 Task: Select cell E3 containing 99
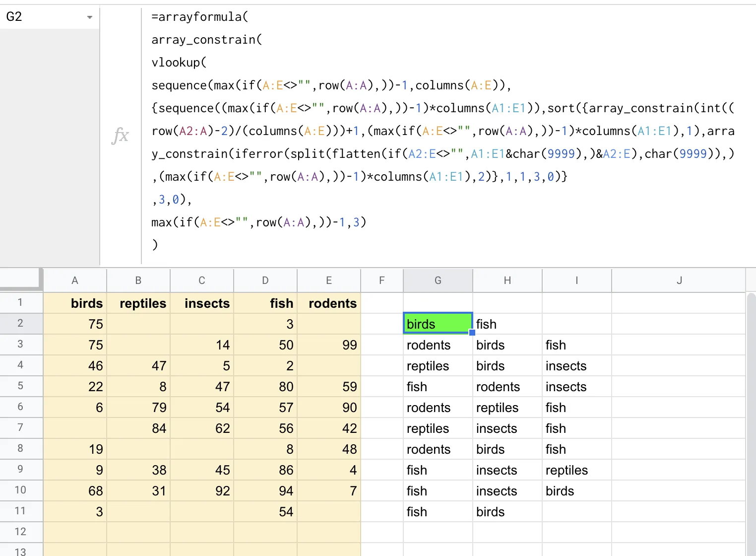pos(329,345)
